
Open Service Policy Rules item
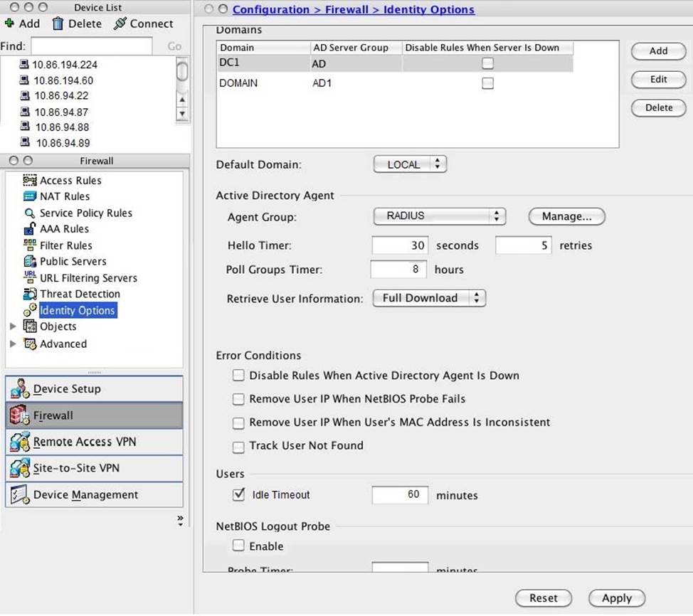pyautogui.click(x=85, y=213)
